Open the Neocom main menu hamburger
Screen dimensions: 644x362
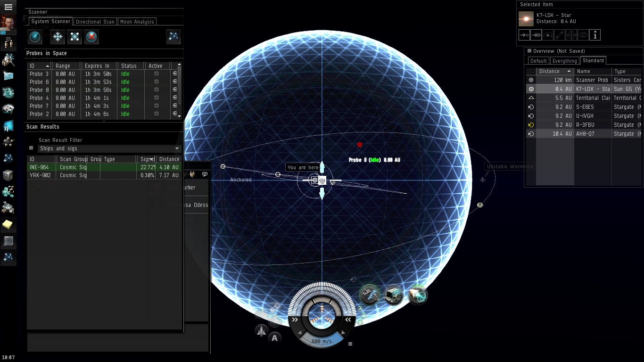(8, 7)
